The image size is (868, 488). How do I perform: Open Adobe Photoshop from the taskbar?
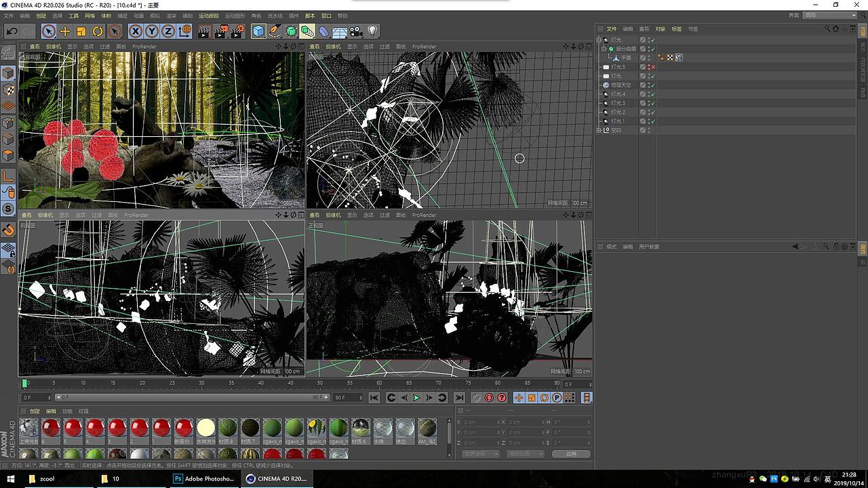point(204,479)
